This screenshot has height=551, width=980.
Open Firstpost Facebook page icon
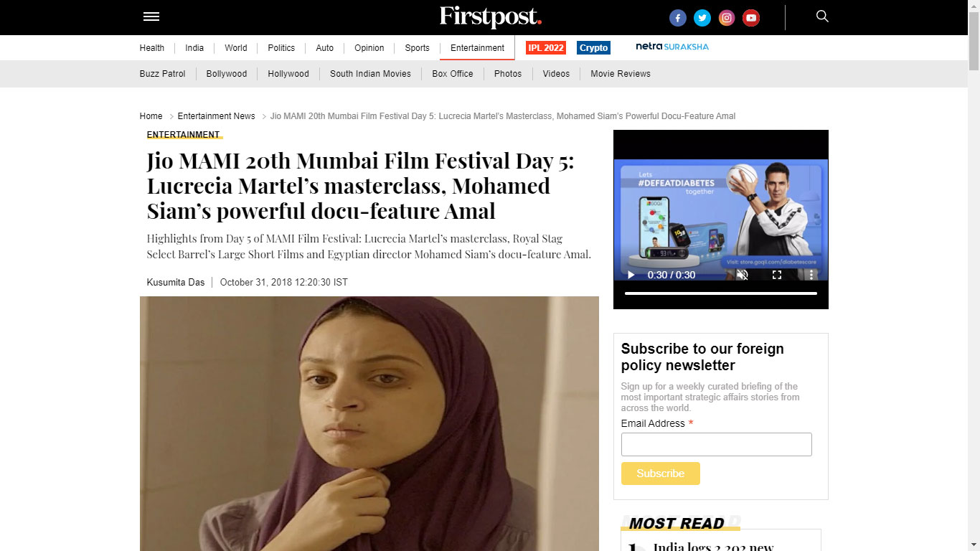[678, 18]
